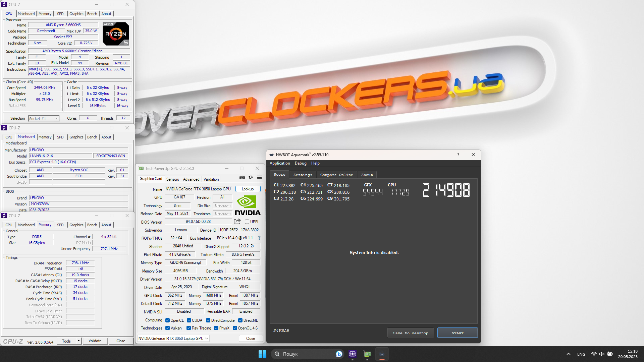Click the Bus Interface question mark

259,238
